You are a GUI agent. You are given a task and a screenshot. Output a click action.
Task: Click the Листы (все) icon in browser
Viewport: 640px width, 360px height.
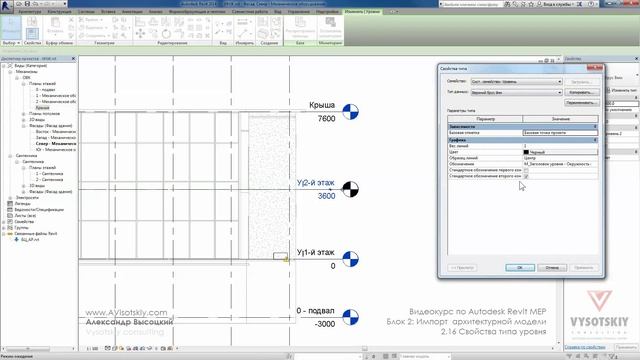coord(10,216)
